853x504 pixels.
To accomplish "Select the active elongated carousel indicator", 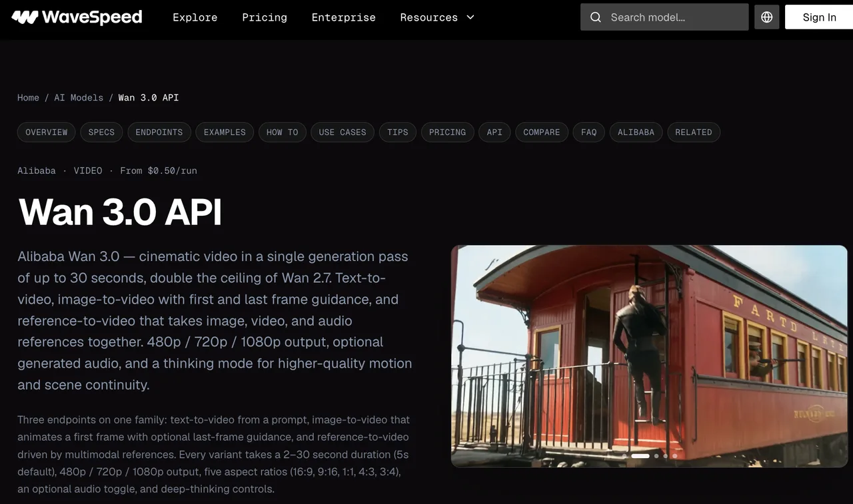I will pyautogui.click(x=640, y=456).
